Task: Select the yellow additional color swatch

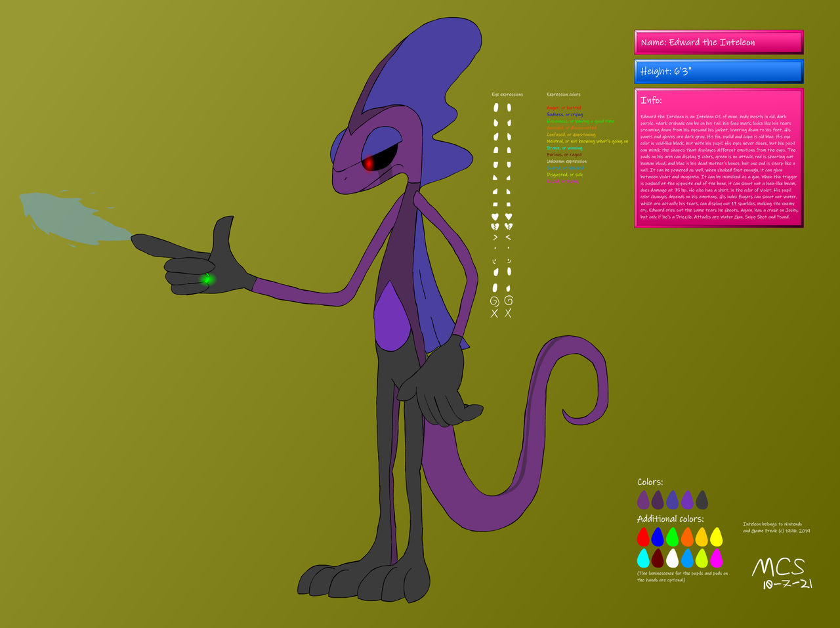Action: pyautogui.click(x=717, y=537)
